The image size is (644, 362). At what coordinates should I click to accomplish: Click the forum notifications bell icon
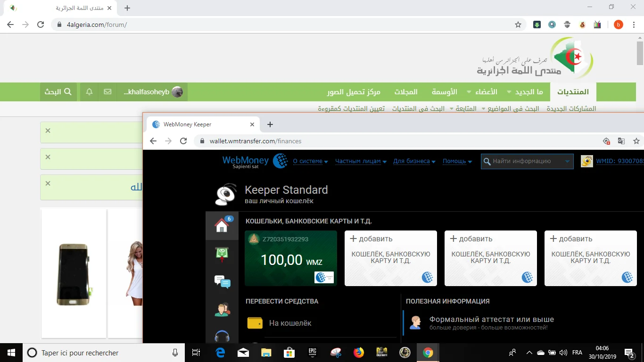coord(89,92)
